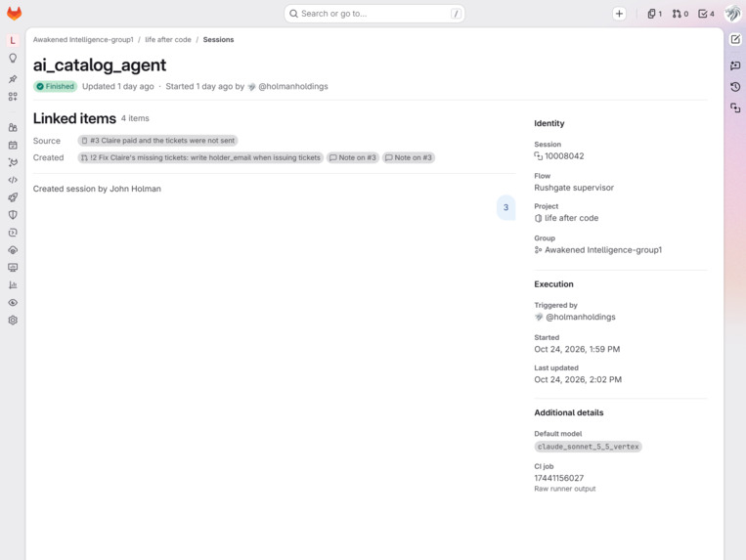Viewport: 746px width, 560px height.
Task: Open Secure shield icon in sidebar
Action: click(x=13, y=215)
